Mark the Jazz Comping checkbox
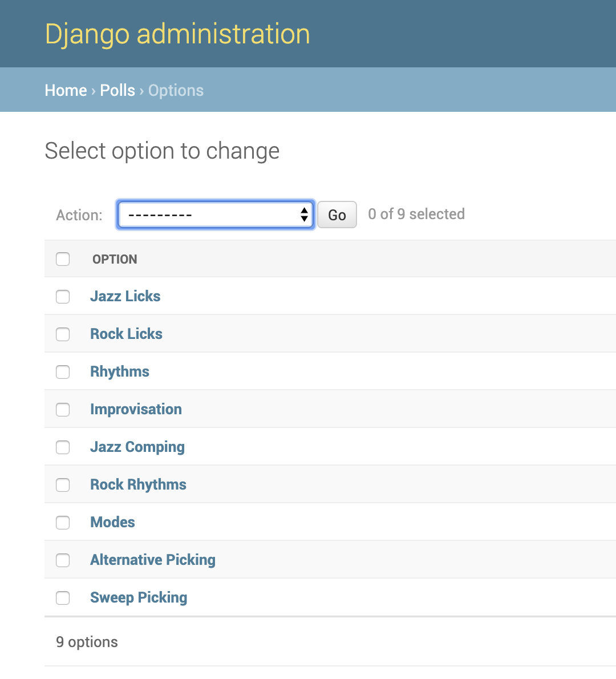Viewport: 616px width, 679px height. 63,447
